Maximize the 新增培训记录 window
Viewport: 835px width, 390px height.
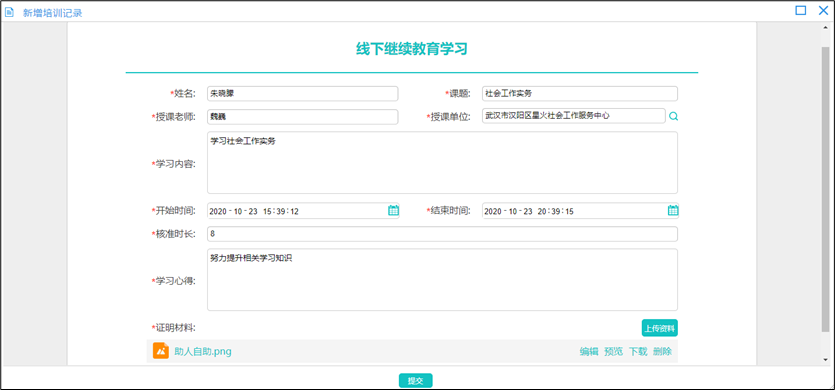pyautogui.click(x=801, y=10)
